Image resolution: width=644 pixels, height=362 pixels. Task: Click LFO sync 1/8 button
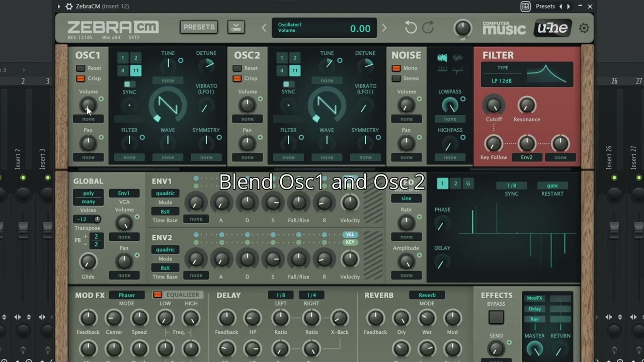click(512, 186)
